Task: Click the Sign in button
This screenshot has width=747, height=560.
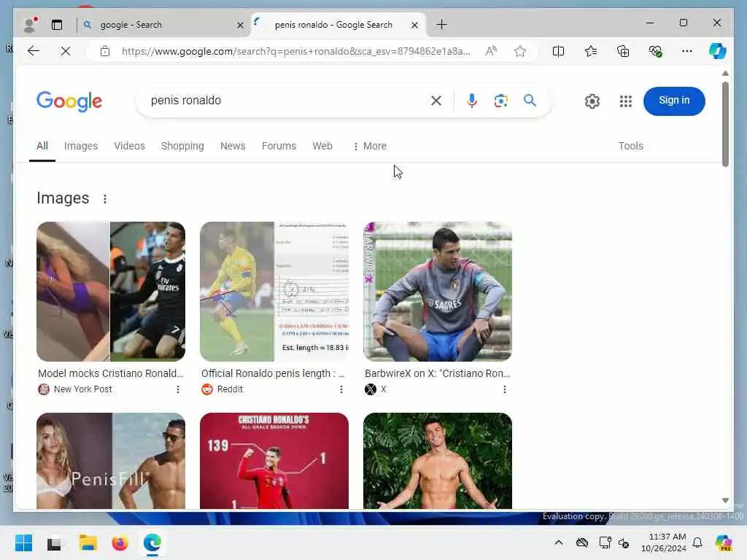Action: pyautogui.click(x=674, y=101)
